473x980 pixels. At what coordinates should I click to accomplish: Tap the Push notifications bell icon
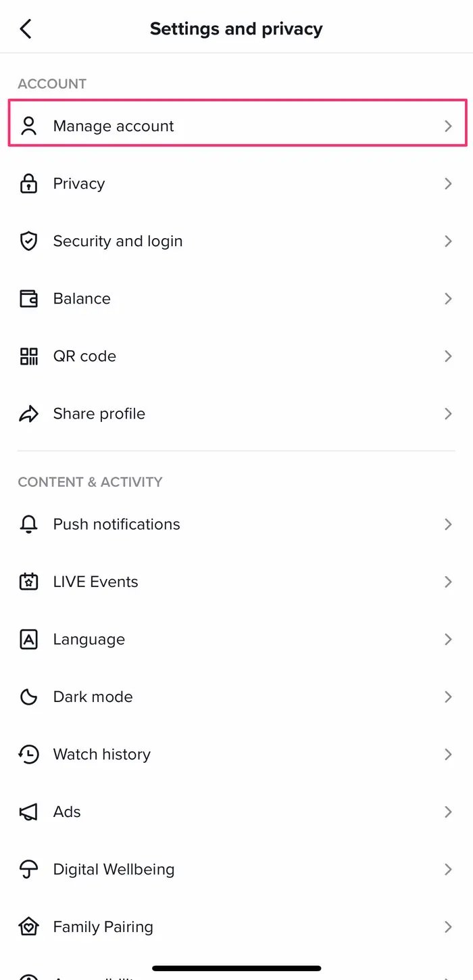click(28, 524)
